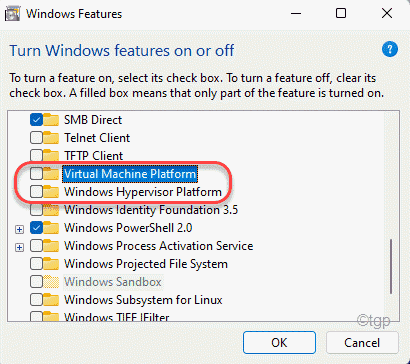Uncheck the SMB Direct checkbox
This screenshot has width=410, height=364.
(36, 119)
